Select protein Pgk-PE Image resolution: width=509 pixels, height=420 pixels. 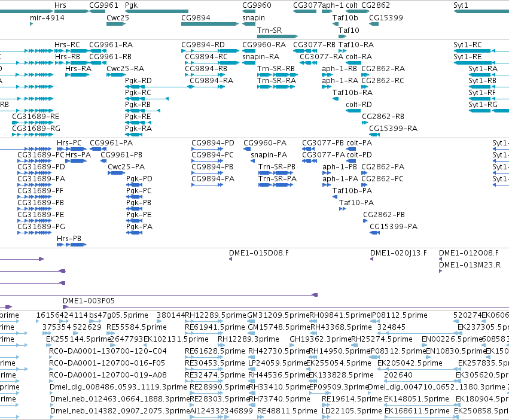[x=139, y=215]
